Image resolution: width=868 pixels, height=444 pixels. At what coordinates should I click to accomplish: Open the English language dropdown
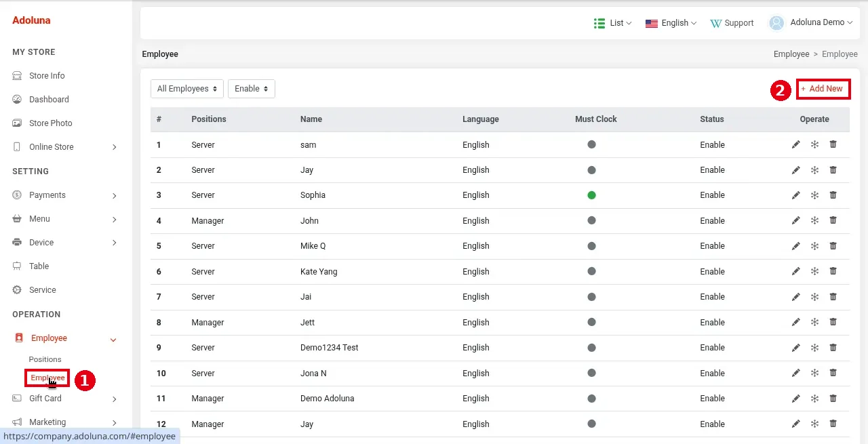pyautogui.click(x=671, y=23)
